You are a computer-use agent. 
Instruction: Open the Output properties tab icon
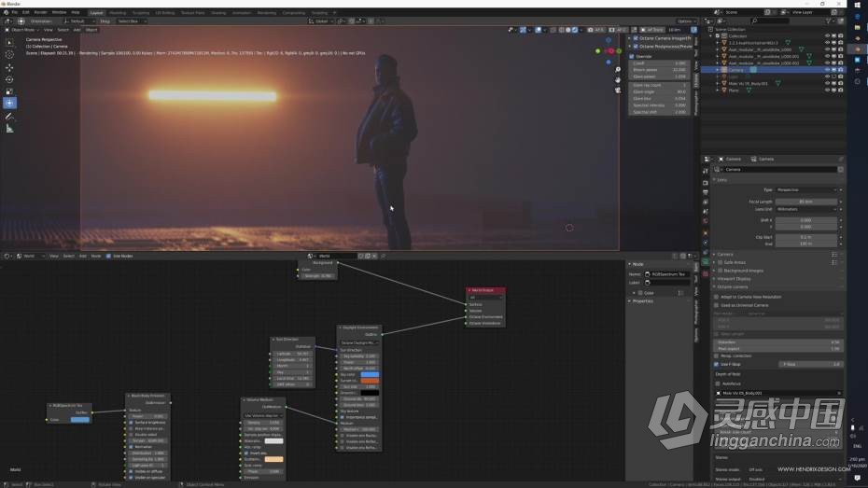[x=706, y=192]
